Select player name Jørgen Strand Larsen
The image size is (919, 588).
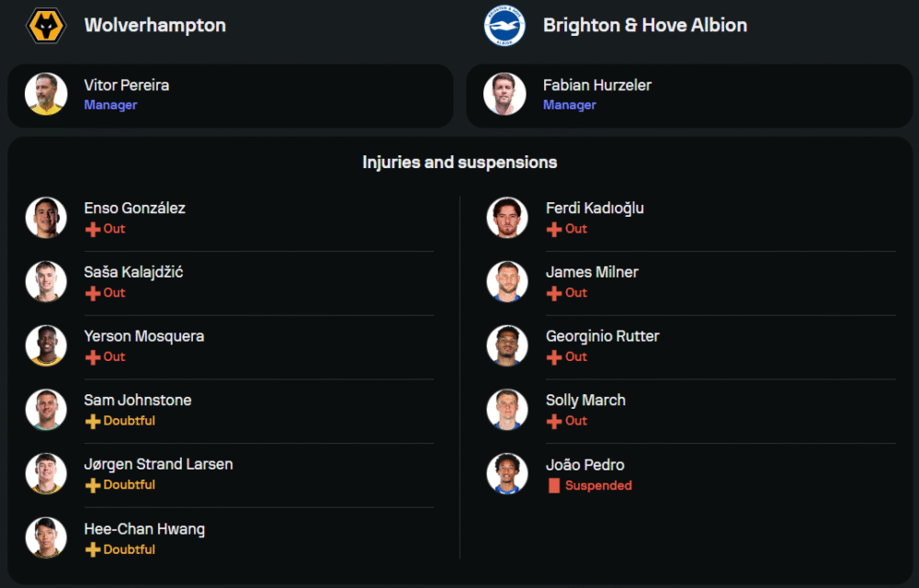pyautogui.click(x=158, y=464)
